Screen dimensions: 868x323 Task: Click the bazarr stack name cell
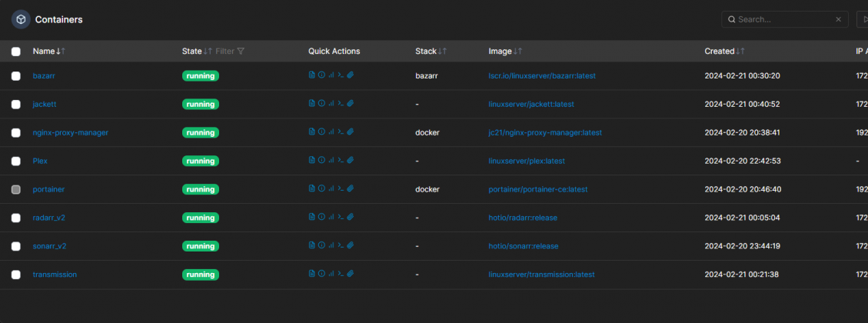point(426,76)
